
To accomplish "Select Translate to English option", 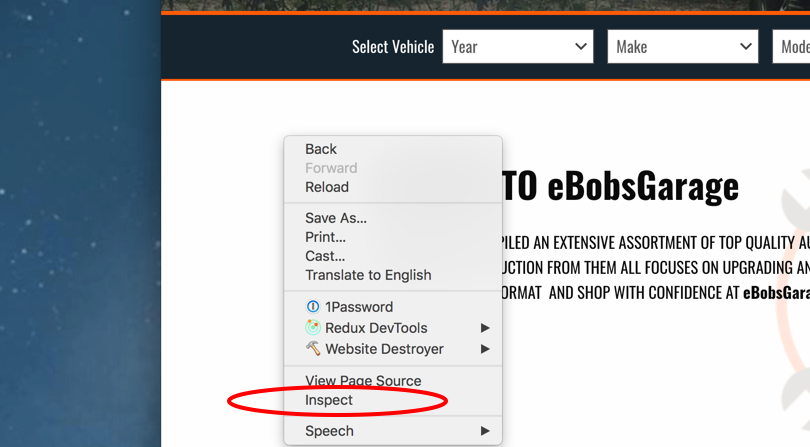I will tap(393, 275).
